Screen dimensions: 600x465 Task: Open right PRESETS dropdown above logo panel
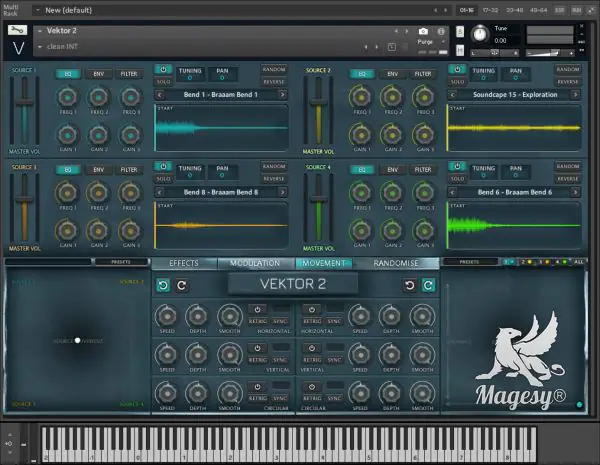(470, 262)
